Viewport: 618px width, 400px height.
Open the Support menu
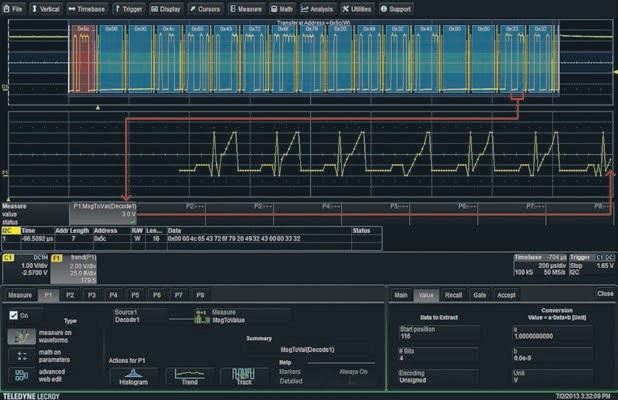[x=396, y=9]
